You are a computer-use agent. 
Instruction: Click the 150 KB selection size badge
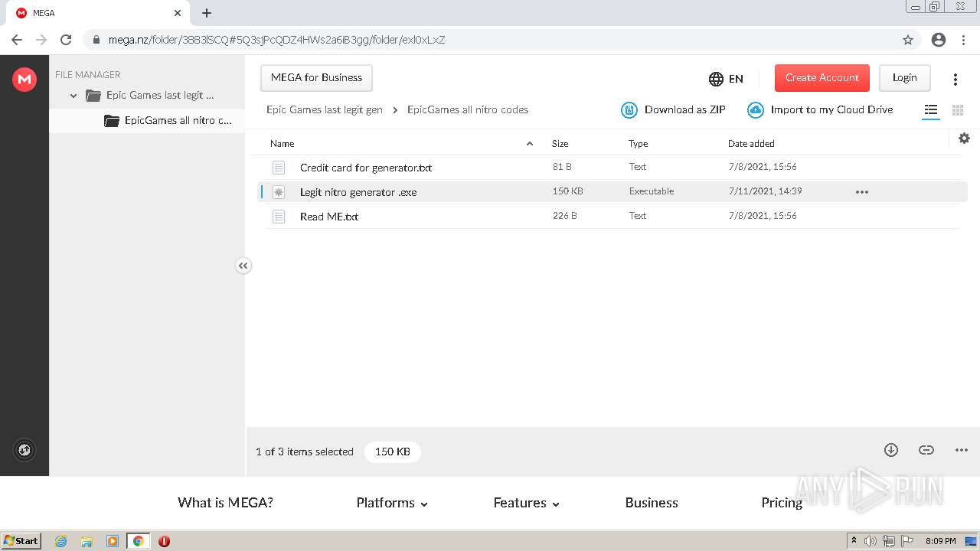pyautogui.click(x=393, y=452)
